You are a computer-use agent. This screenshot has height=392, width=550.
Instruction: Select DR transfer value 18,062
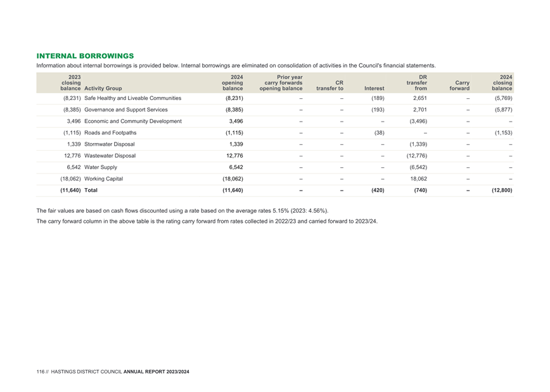click(x=418, y=179)
